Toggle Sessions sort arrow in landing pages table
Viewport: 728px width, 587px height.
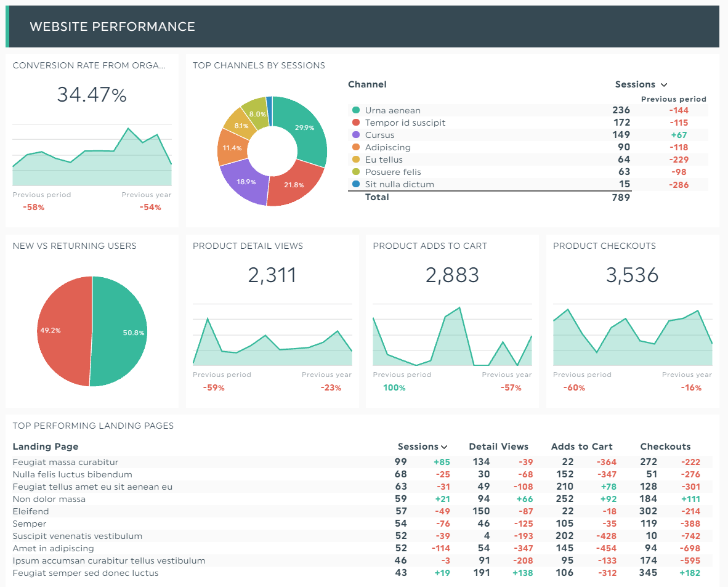444,447
